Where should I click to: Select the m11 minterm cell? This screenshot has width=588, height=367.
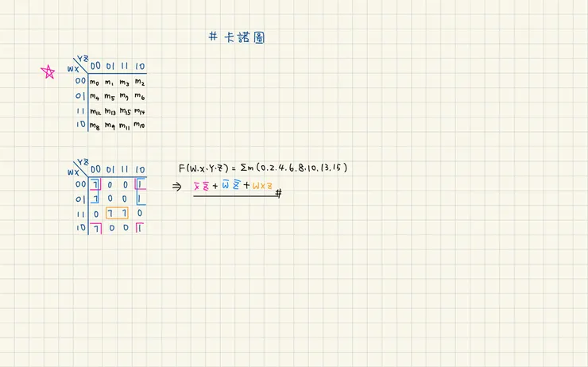[x=125, y=126]
